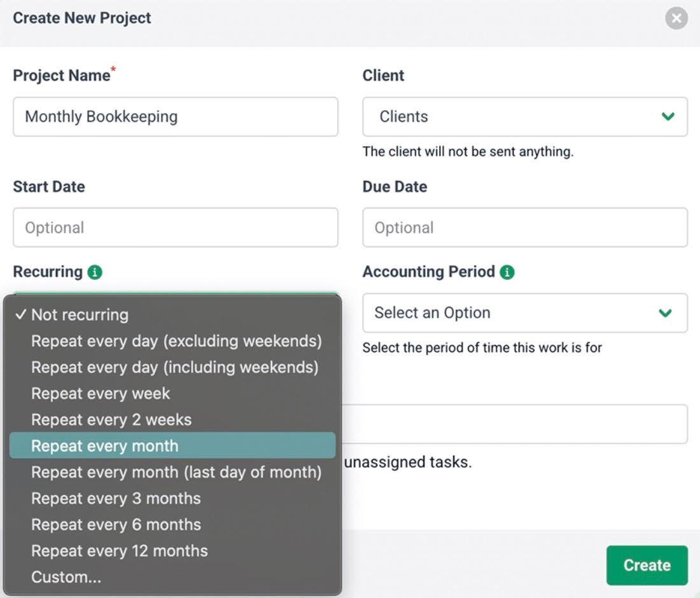Choose Custom... recurrence option
700x598 pixels.
click(66, 576)
